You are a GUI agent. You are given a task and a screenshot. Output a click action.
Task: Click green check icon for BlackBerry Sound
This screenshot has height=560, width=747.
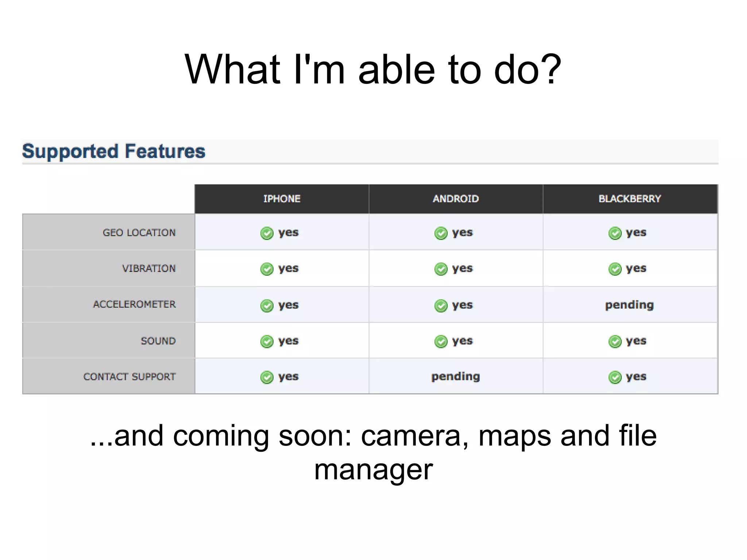[615, 341]
